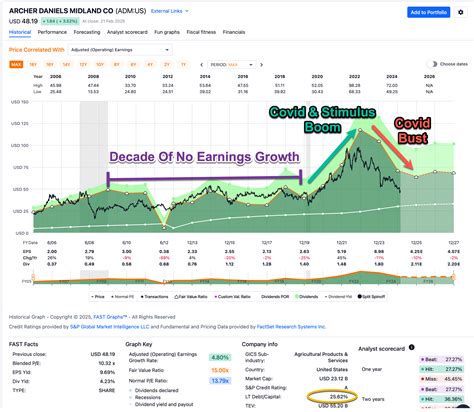Open S&P Global Market Intelligence LLC link
The width and height of the screenshot is (474, 412).
pos(110,327)
